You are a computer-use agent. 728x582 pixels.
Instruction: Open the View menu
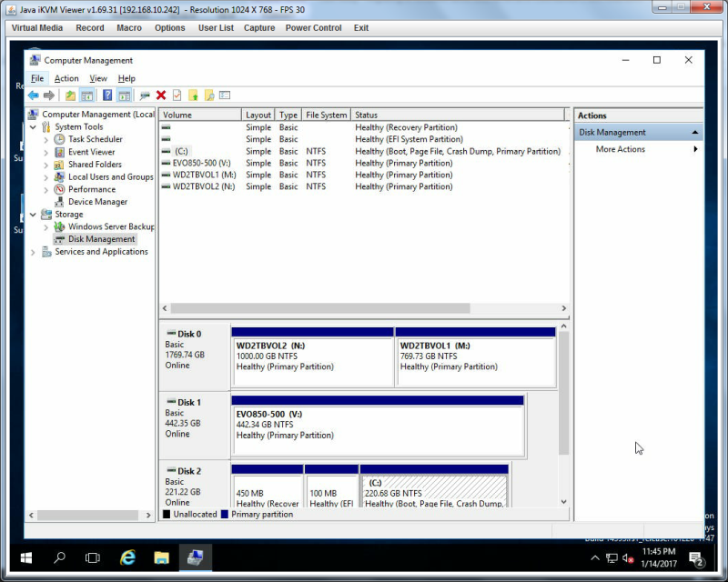click(x=98, y=78)
